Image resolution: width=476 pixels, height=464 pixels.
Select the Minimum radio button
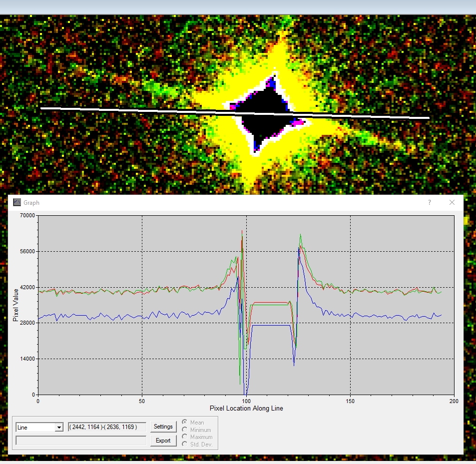point(185,430)
